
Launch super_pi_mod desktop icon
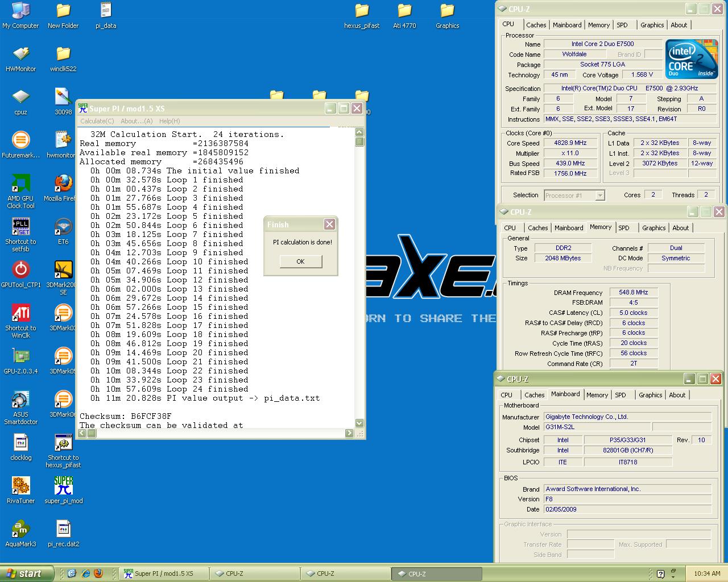tap(63, 490)
